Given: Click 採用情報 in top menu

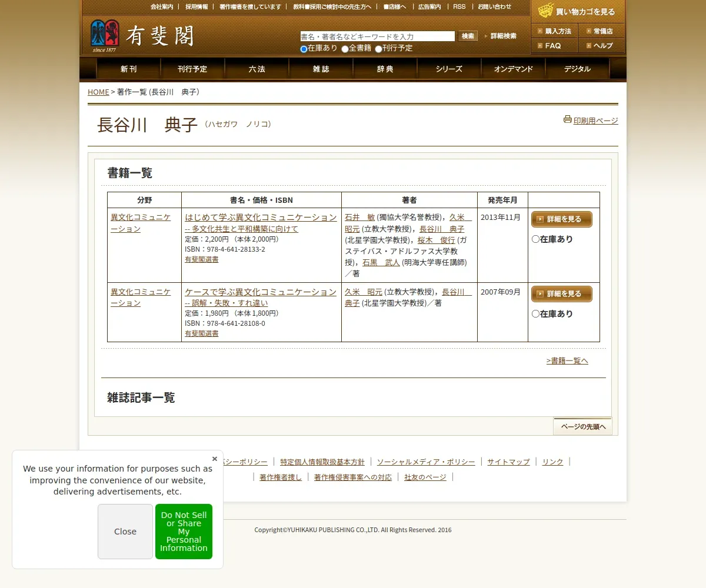Looking at the screenshot, I should point(197,7).
